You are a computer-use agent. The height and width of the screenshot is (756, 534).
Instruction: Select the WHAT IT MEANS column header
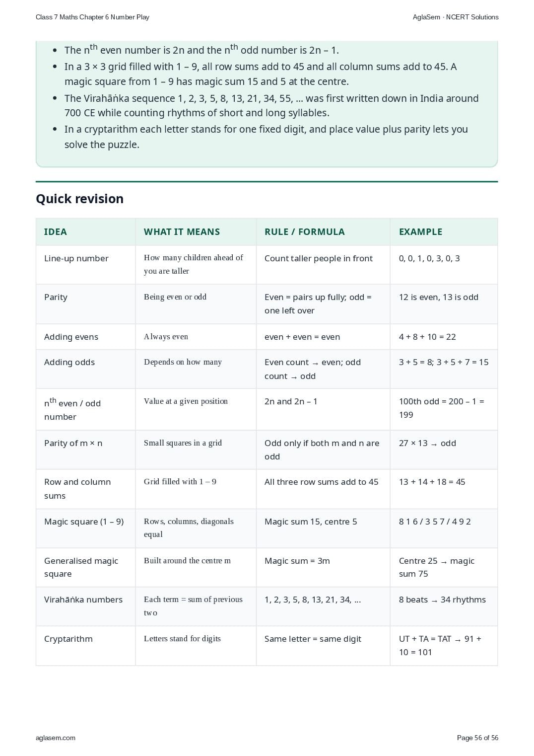pos(182,232)
